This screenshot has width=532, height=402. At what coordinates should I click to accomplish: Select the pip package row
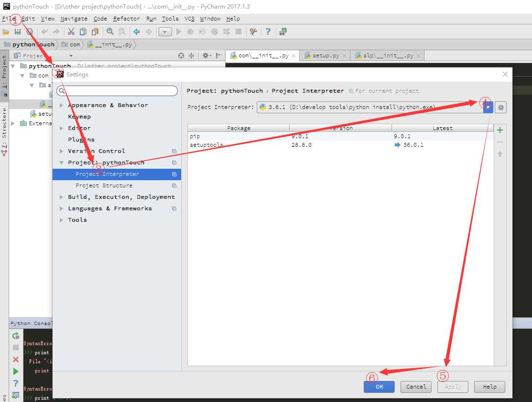pyautogui.click(x=340, y=136)
